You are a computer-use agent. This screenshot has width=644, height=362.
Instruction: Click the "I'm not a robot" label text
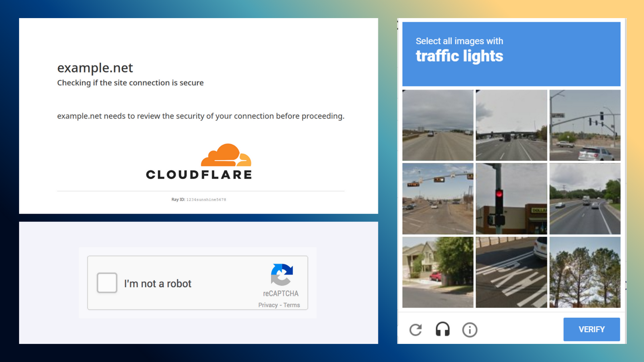point(158,284)
